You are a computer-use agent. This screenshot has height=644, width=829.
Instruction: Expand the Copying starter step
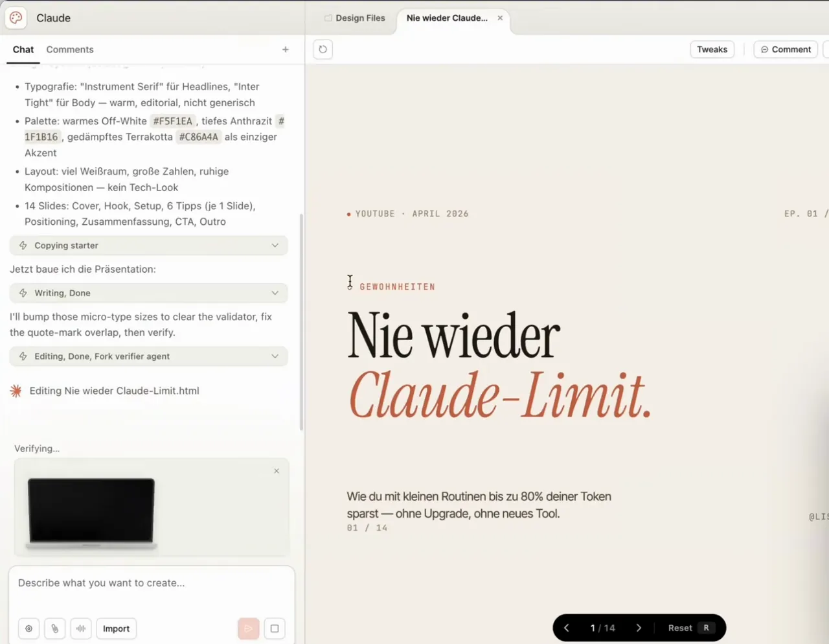coord(149,246)
